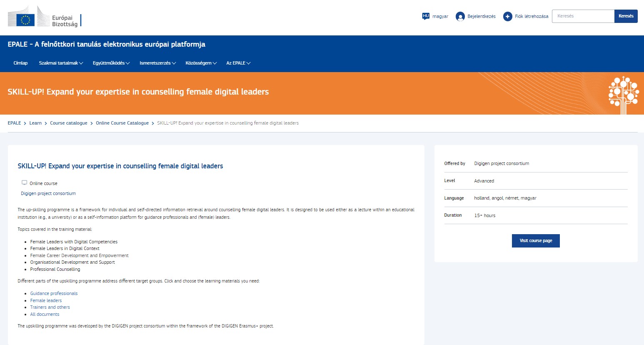Expand the Az EPALE menu

(238, 63)
